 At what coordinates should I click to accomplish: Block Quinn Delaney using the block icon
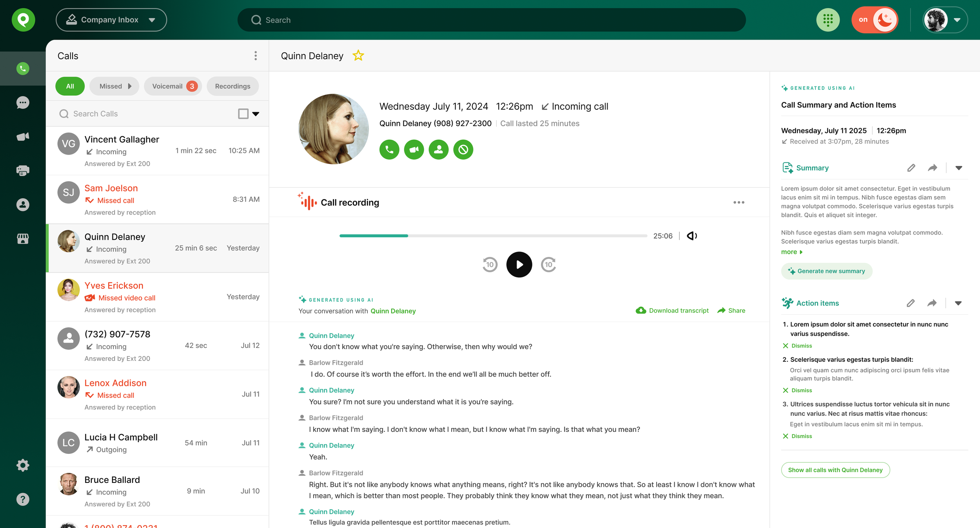pyautogui.click(x=463, y=149)
